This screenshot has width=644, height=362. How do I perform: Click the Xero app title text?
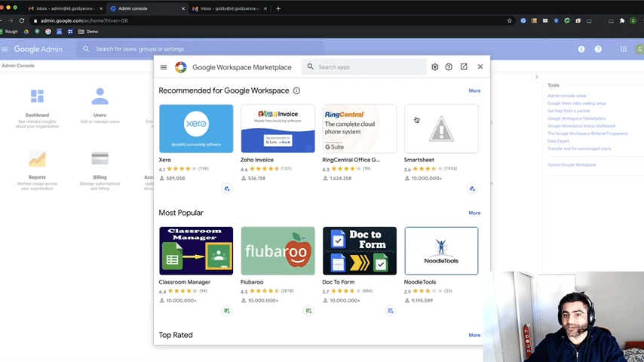click(164, 160)
